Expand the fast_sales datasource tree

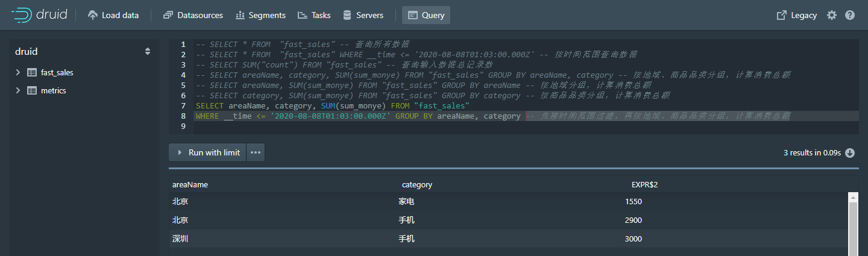click(18, 72)
